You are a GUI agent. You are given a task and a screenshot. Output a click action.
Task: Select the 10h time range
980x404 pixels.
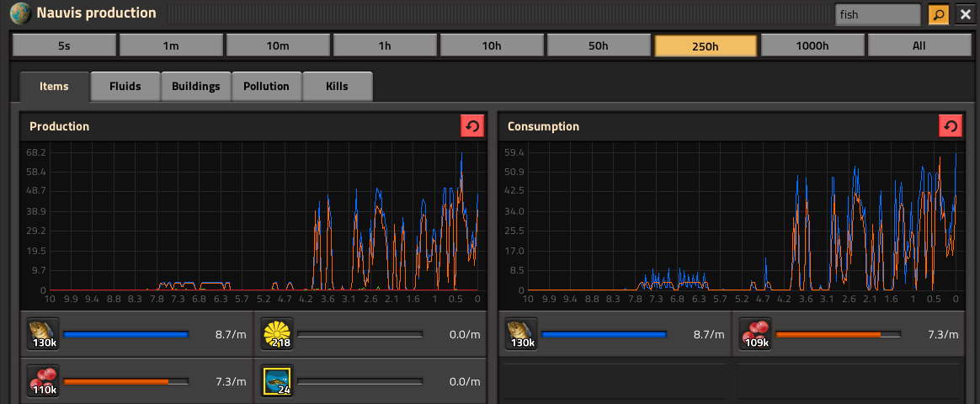[x=492, y=45]
